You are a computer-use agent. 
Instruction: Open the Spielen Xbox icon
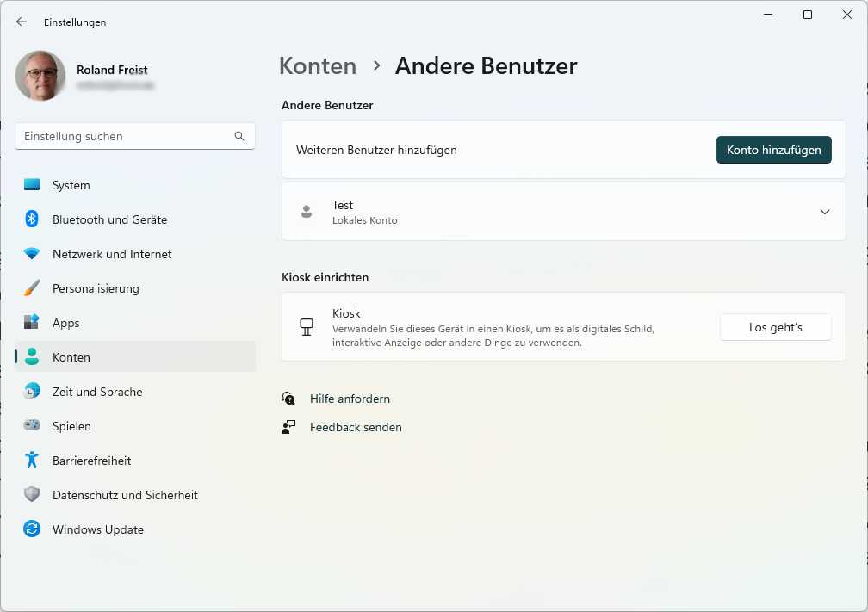[x=31, y=426]
